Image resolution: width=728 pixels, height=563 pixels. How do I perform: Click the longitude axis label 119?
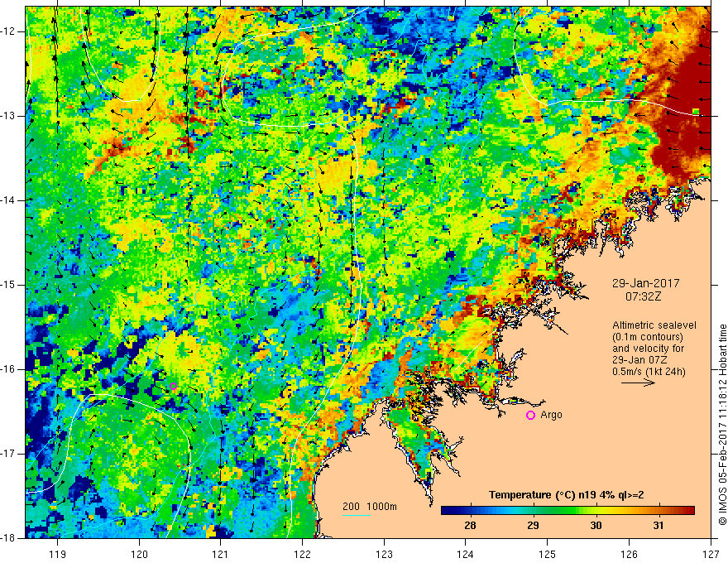click(x=58, y=554)
